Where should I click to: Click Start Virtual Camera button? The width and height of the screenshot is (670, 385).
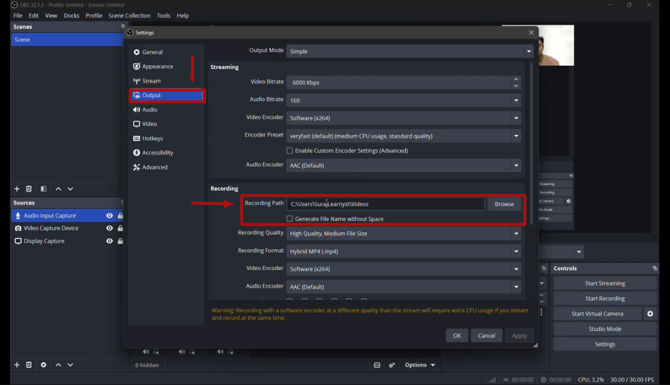pos(597,314)
